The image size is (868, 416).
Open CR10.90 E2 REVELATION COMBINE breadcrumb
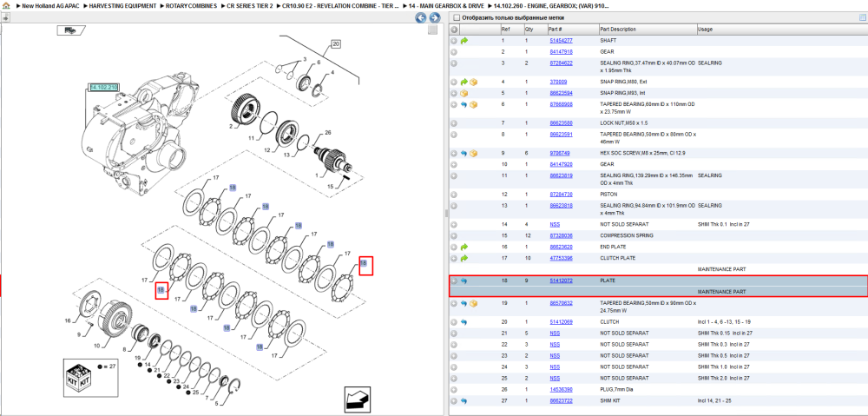340,5
